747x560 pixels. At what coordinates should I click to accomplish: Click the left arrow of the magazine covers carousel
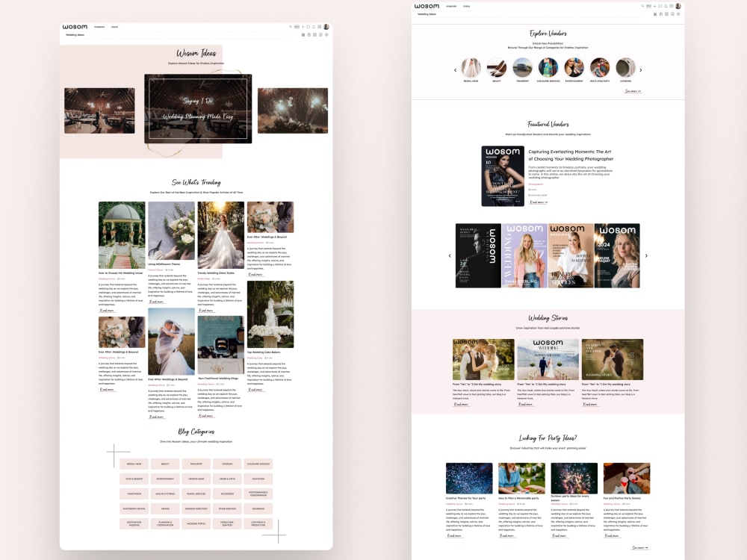450,255
